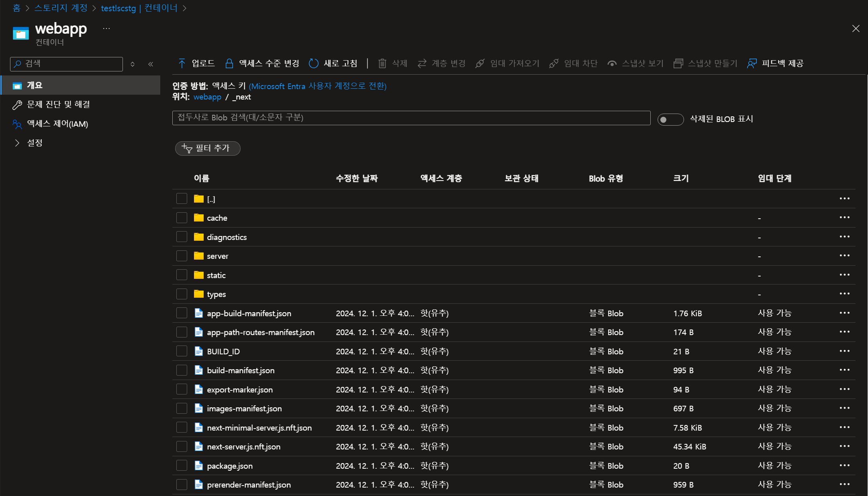Open more options next to webapp title
The image size is (868, 496).
point(106,28)
